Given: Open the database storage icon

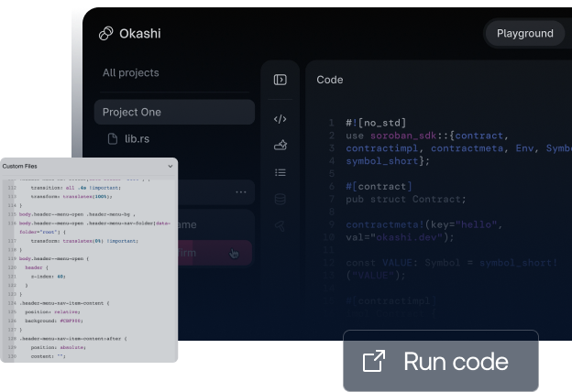Looking at the screenshot, I should 280,199.
